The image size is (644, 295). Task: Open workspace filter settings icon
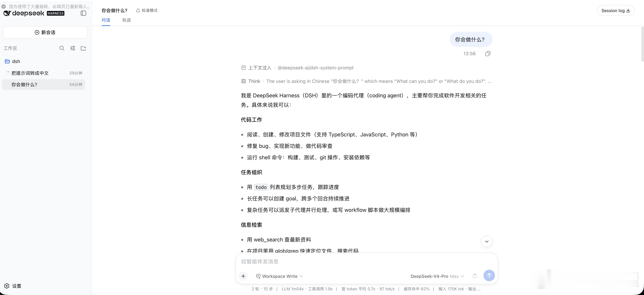[73, 48]
